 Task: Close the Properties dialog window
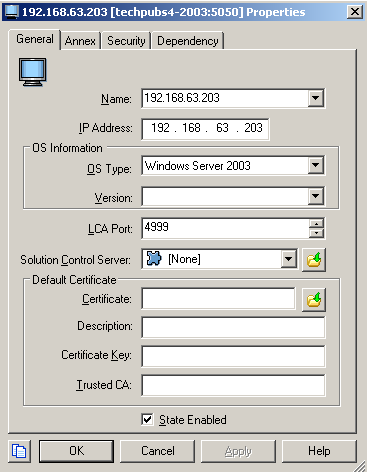355,12
